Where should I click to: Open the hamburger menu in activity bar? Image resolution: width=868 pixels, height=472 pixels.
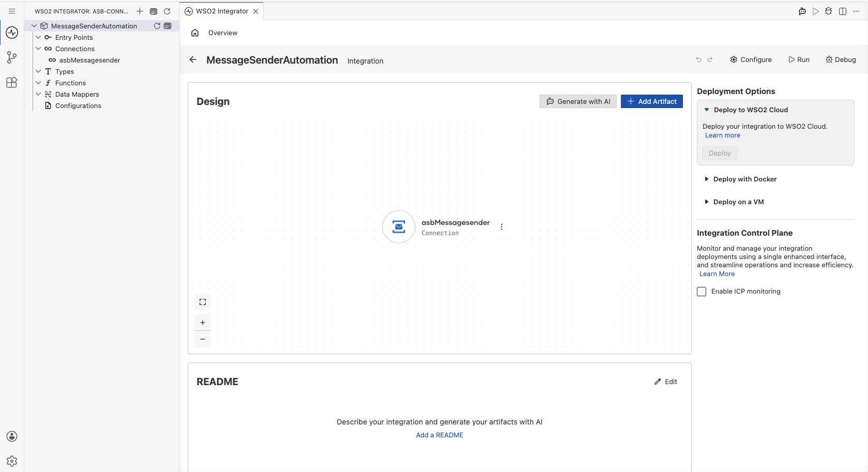coord(12,11)
